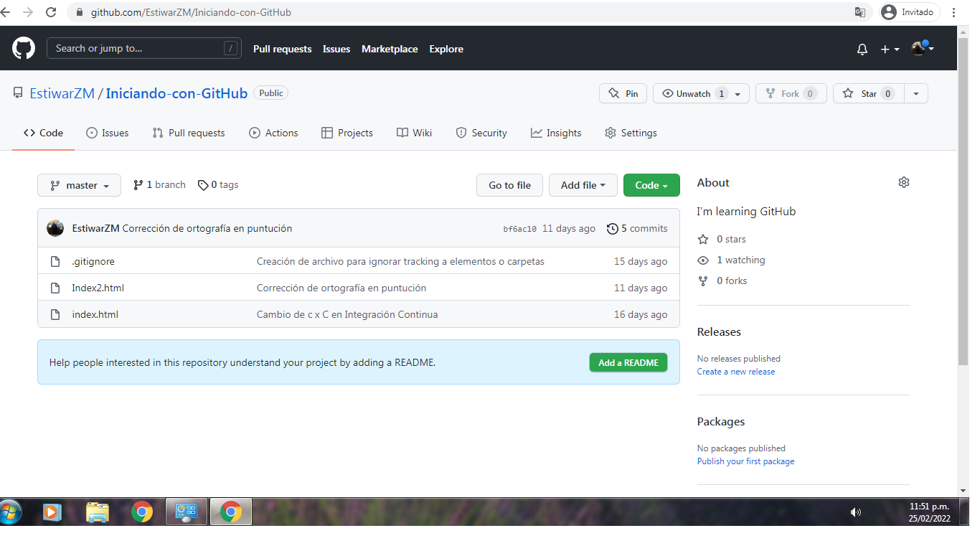The width and height of the screenshot is (980, 551).
Task: Click the tags icon with 0 tags
Action: pos(203,185)
